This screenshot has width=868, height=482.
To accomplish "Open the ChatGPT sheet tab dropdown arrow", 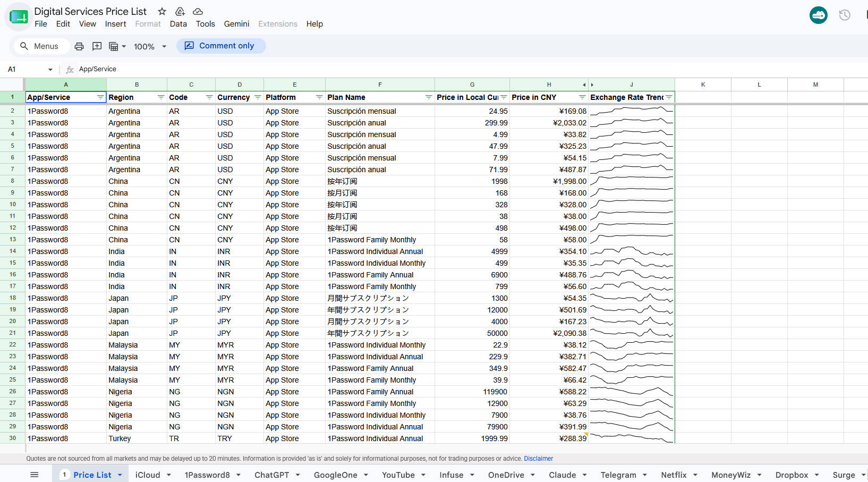I will click(x=298, y=475).
